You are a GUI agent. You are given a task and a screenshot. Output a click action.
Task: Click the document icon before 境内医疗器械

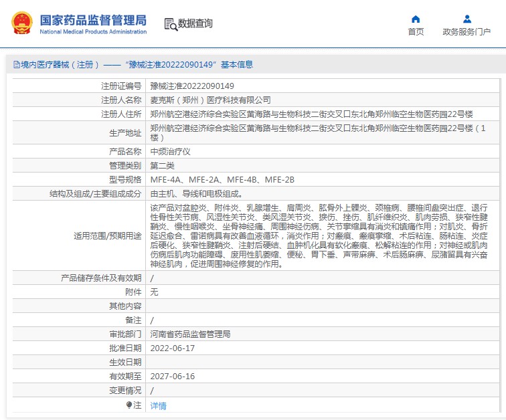tap(16, 64)
